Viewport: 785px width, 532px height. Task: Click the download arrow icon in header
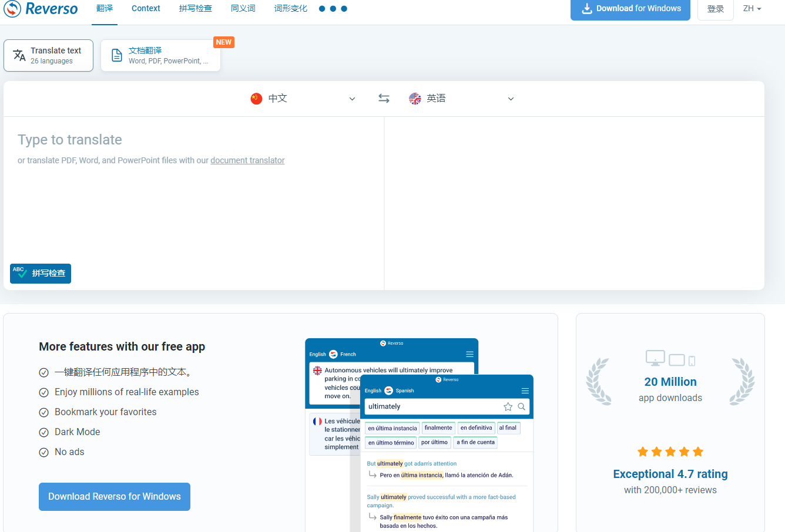(586, 9)
